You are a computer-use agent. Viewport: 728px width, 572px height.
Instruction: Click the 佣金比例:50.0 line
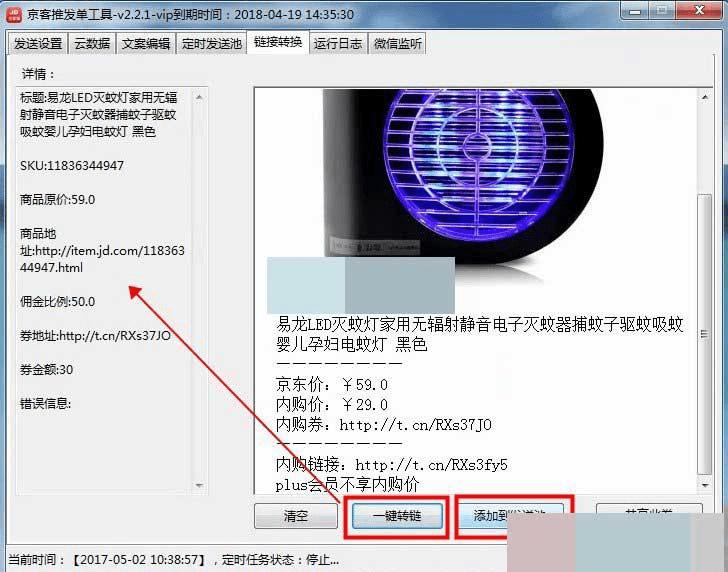58,302
